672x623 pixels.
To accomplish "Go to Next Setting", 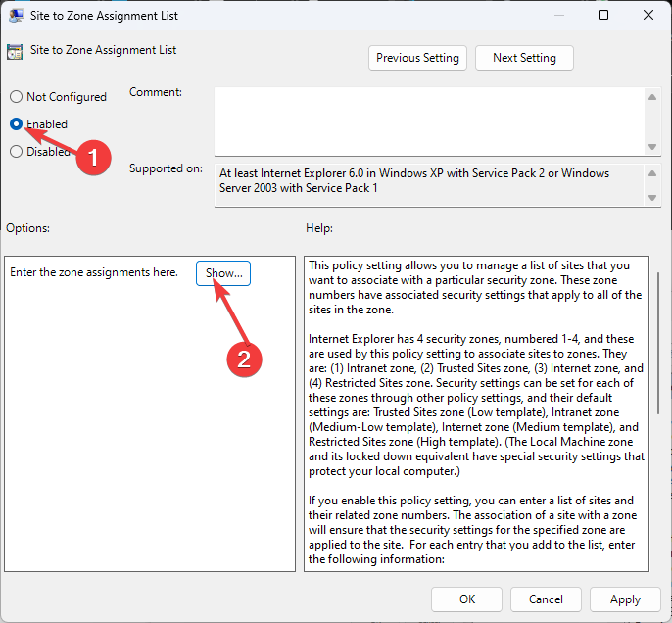I will [524, 58].
